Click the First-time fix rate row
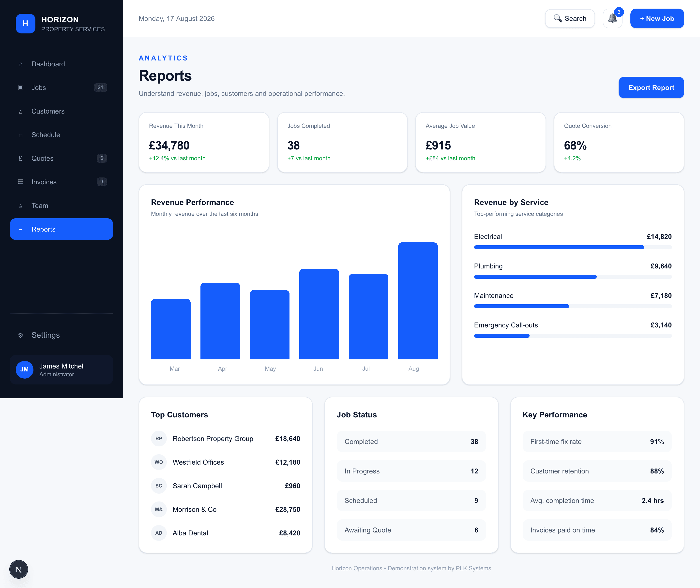Viewport: 700px width, 588px height. coord(597,442)
